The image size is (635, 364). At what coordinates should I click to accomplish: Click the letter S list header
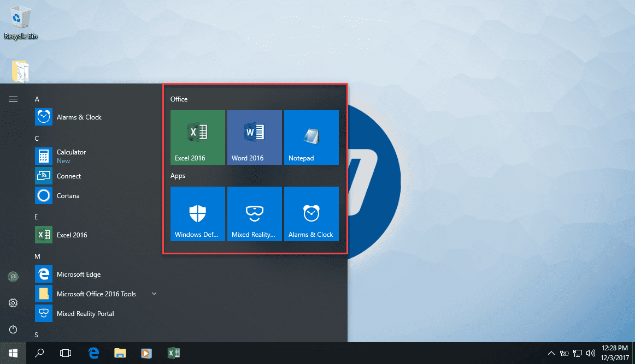point(37,335)
